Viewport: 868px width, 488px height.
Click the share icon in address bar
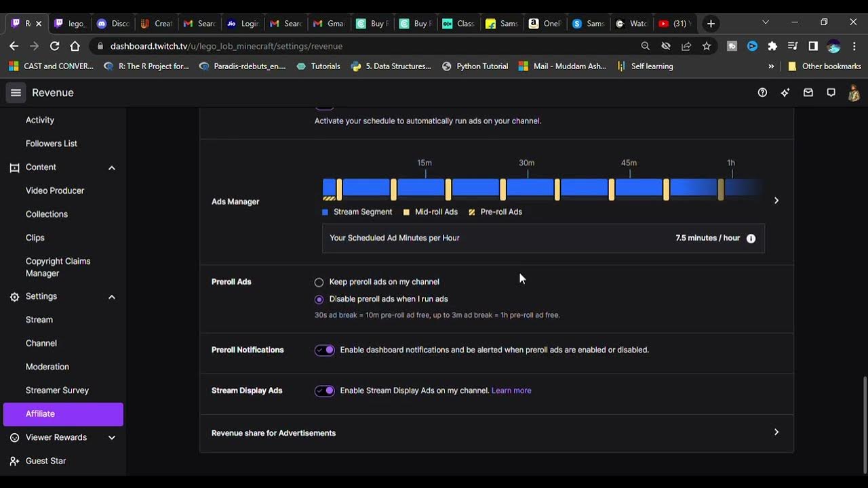tap(686, 46)
